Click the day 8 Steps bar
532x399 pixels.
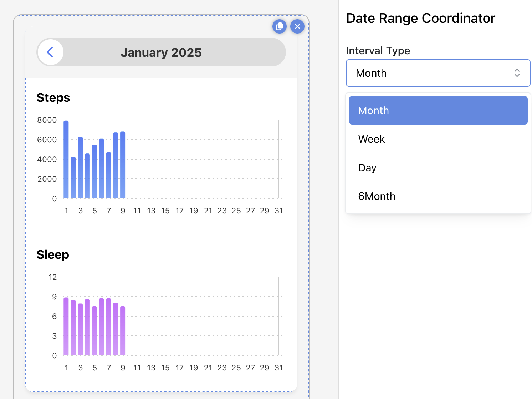116,166
